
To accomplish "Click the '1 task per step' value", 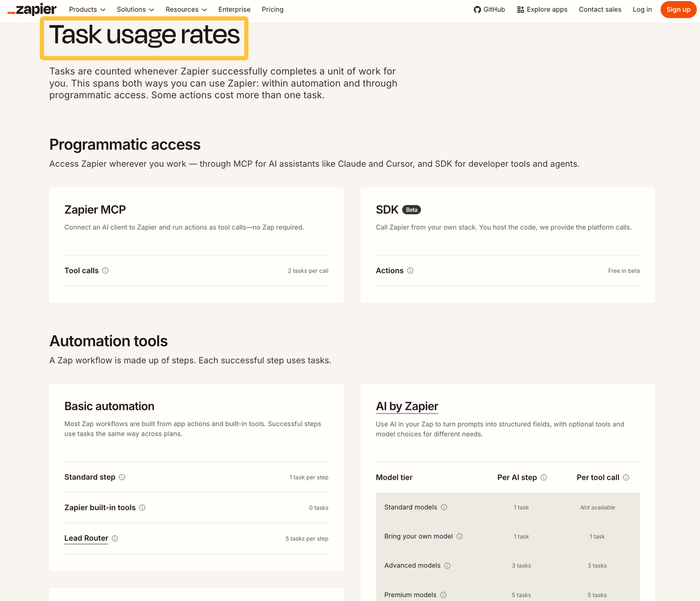I will (309, 477).
